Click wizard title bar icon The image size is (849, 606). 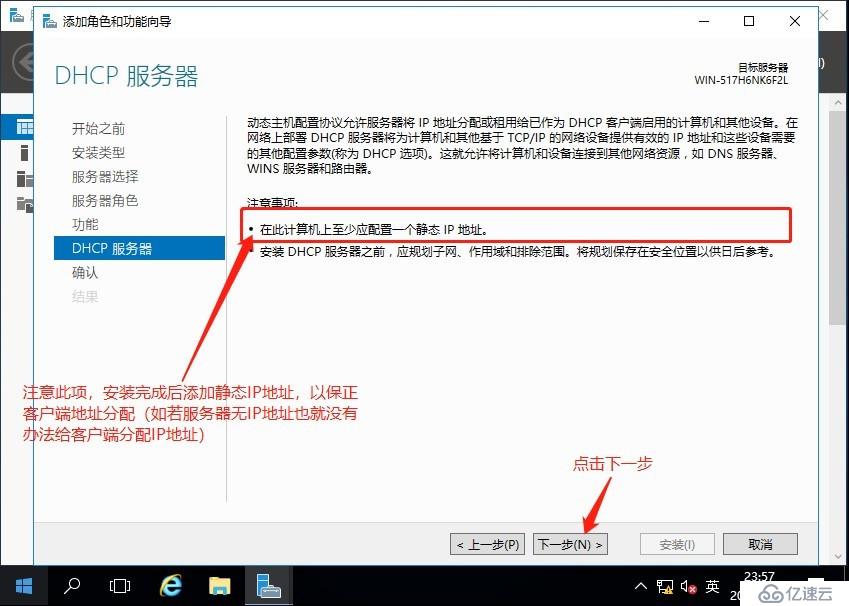49,21
